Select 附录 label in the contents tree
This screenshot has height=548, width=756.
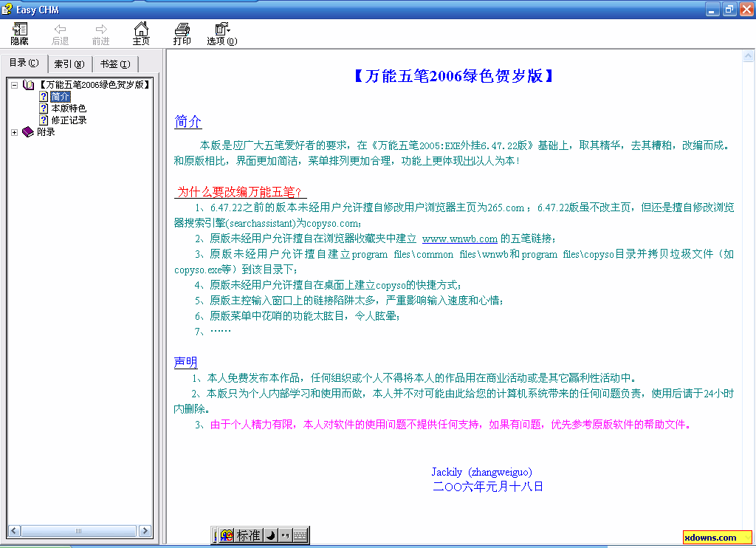[46, 131]
